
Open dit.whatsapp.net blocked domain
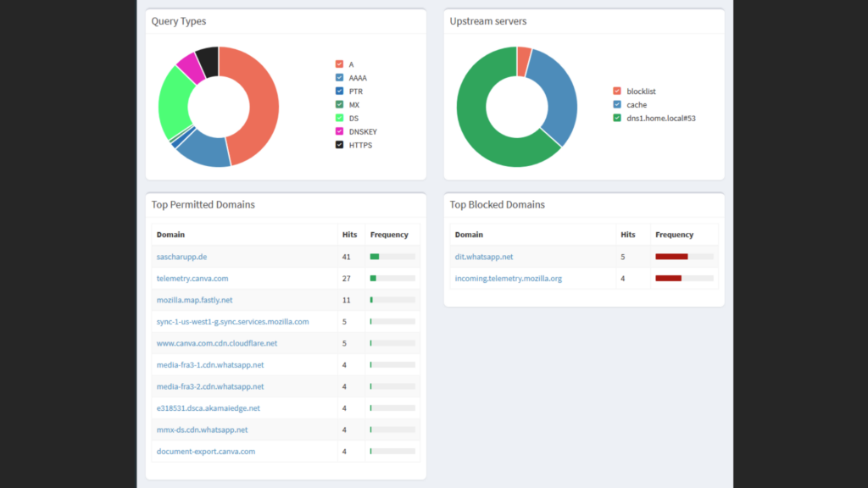coord(484,257)
